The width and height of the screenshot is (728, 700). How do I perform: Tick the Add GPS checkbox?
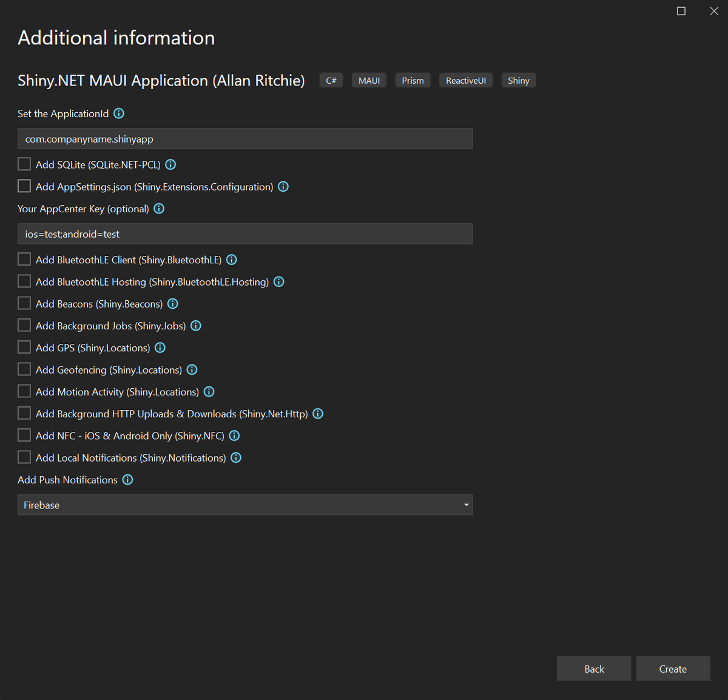24,348
